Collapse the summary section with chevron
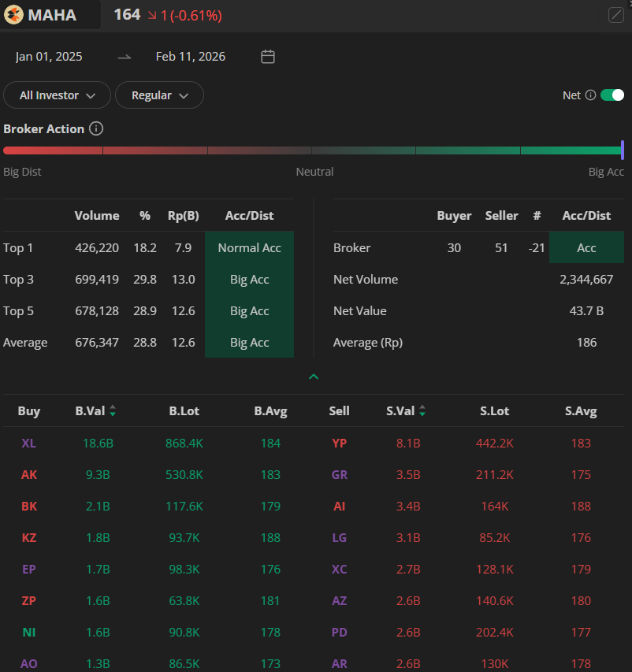The height and width of the screenshot is (672, 632). tap(314, 377)
